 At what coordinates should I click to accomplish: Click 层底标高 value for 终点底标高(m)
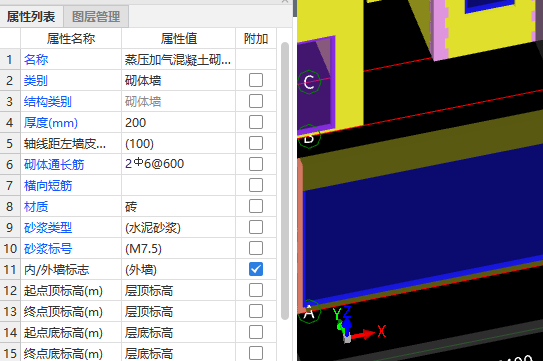pos(178,353)
